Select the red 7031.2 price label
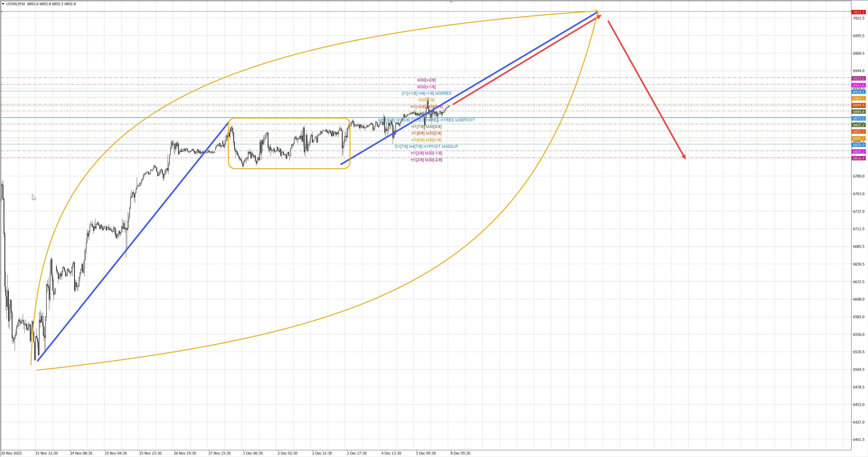 point(858,12)
